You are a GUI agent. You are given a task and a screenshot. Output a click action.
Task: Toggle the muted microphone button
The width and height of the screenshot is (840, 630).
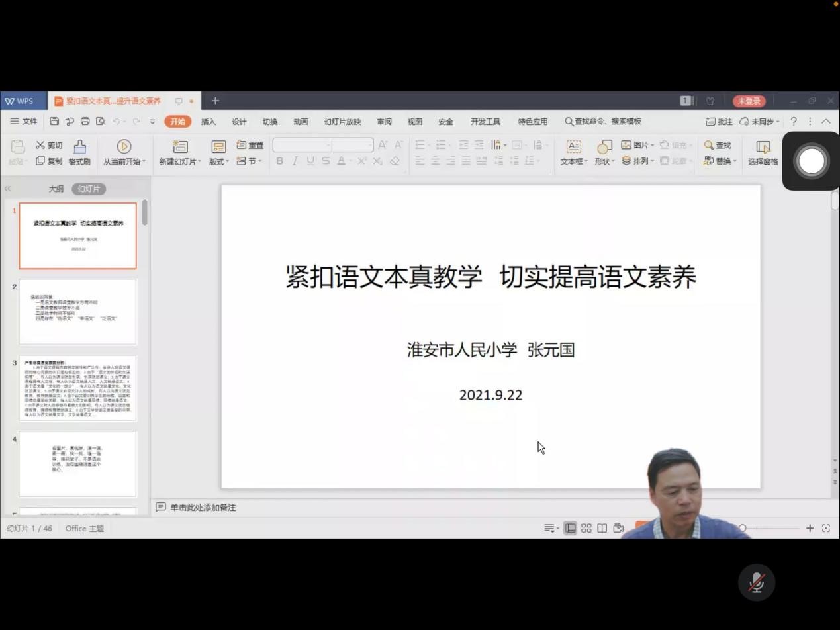[x=756, y=582]
